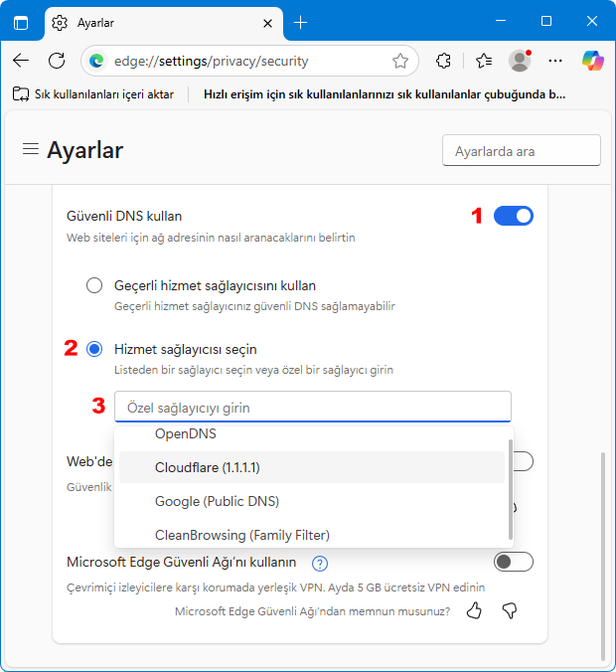The width and height of the screenshot is (616, 672).
Task: Give thumbs up for Edge Güvenli Ağı
Action: point(474,610)
